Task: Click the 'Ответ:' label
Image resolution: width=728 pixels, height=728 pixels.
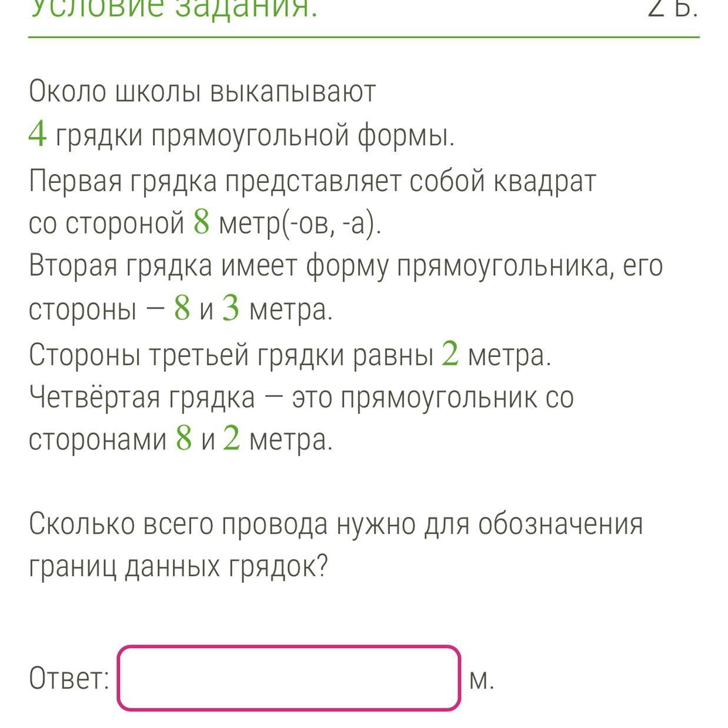Action: (x=69, y=679)
